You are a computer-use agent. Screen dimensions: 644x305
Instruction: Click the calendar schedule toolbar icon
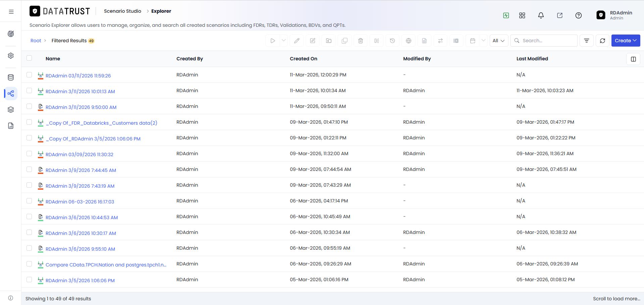[x=473, y=41]
